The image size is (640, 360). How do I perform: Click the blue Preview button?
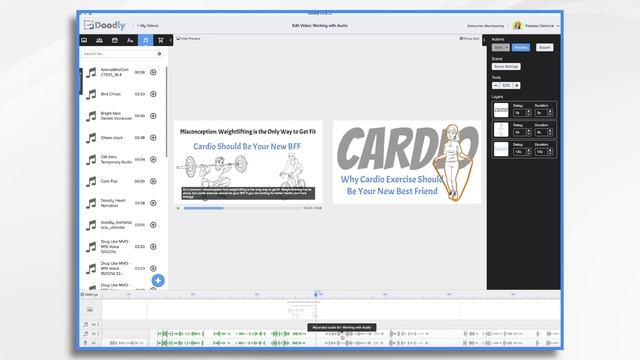pyautogui.click(x=521, y=47)
